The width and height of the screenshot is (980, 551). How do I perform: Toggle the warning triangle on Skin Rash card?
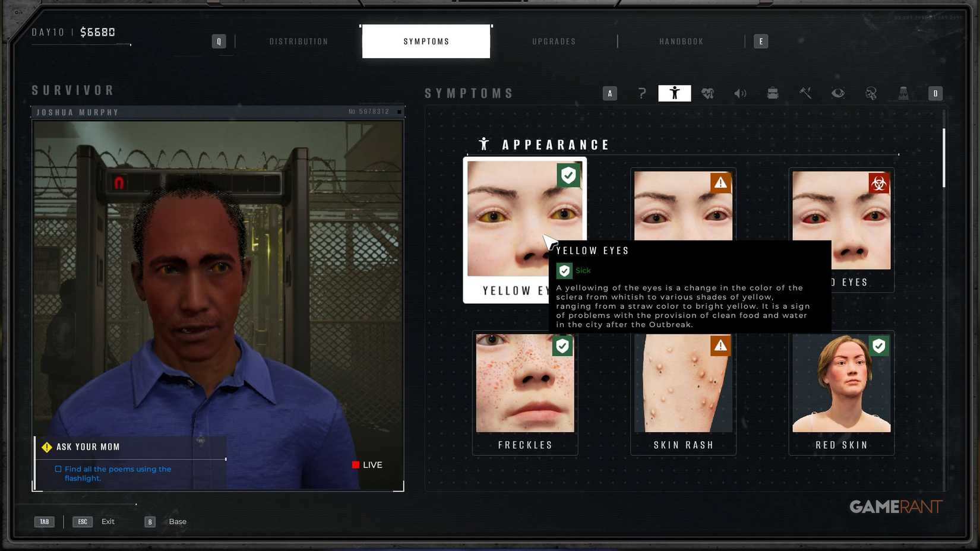[x=720, y=346]
